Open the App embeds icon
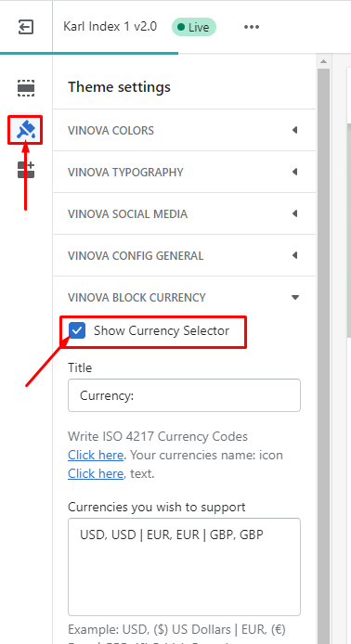 [26, 170]
